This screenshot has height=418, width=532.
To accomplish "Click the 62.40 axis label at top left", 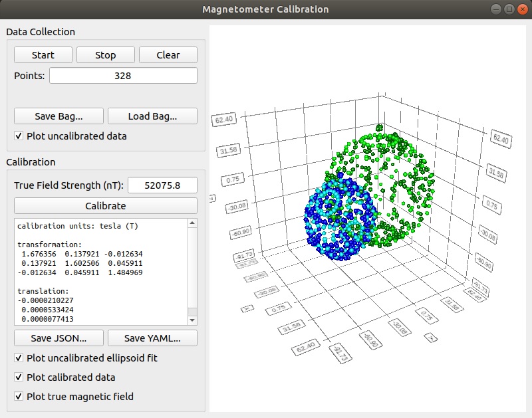I will coord(224,120).
